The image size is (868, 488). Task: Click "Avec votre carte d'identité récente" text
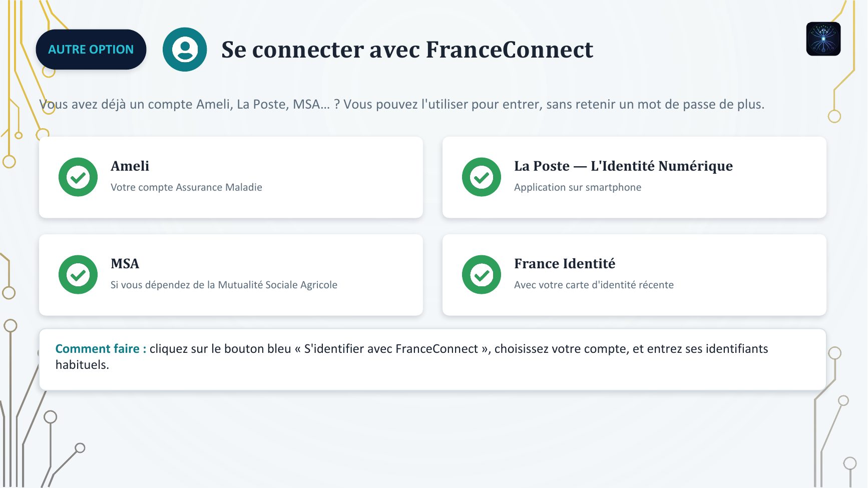pyautogui.click(x=594, y=285)
